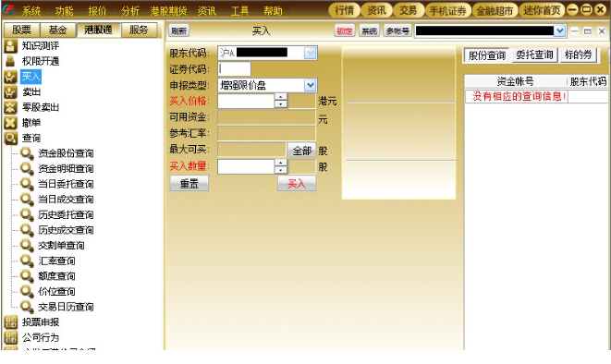Click the 刷新 refresh button
Viewport: 611px width, 364px height.
(x=178, y=30)
